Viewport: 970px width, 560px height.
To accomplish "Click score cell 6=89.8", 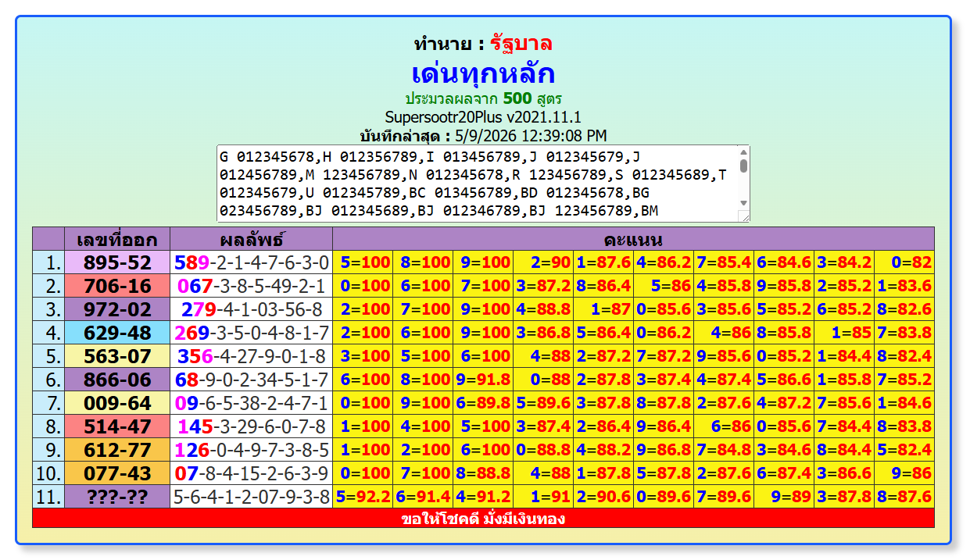I will tap(483, 403).
